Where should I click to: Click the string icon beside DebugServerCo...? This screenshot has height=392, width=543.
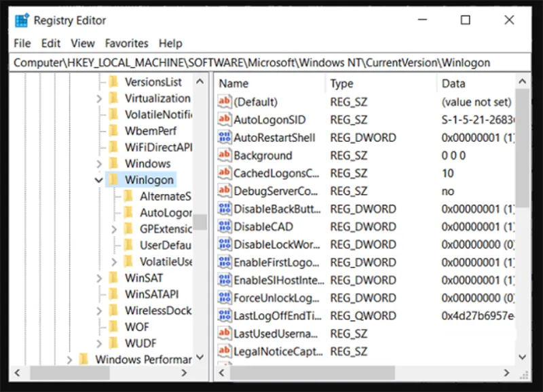[225, 191]
